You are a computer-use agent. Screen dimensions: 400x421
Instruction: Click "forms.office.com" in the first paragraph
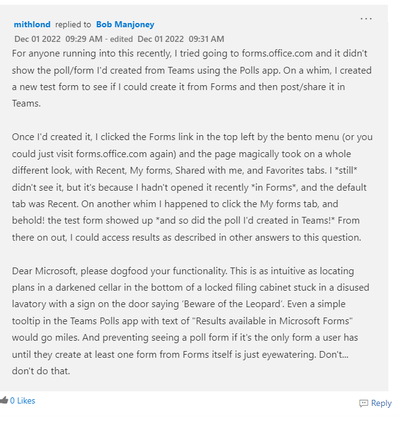[x=277, y=53]
